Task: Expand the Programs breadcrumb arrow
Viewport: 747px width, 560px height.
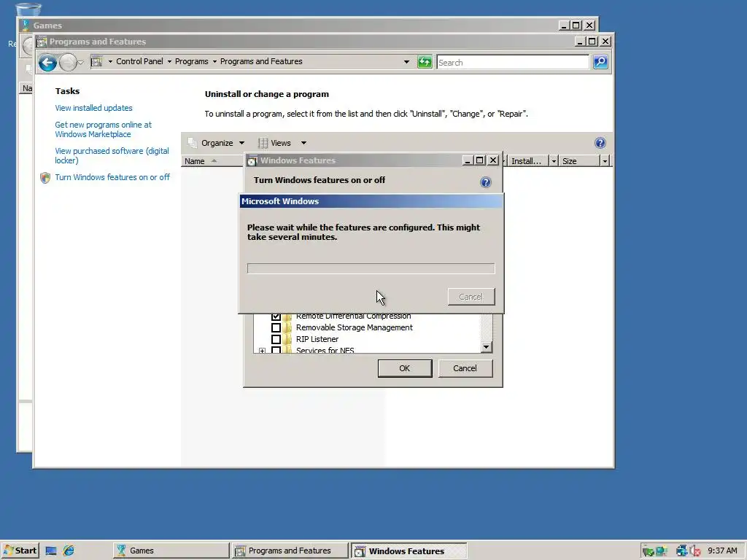Action: tap(214, 62)
